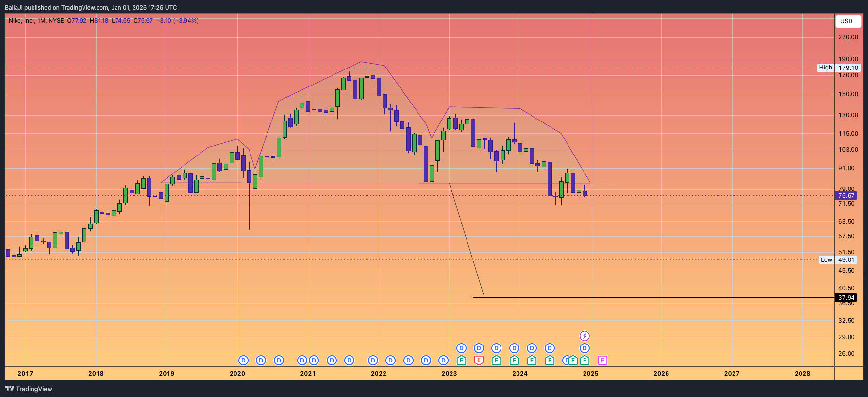
Task: Open the USD currency selector
Action: pos(847,21)
